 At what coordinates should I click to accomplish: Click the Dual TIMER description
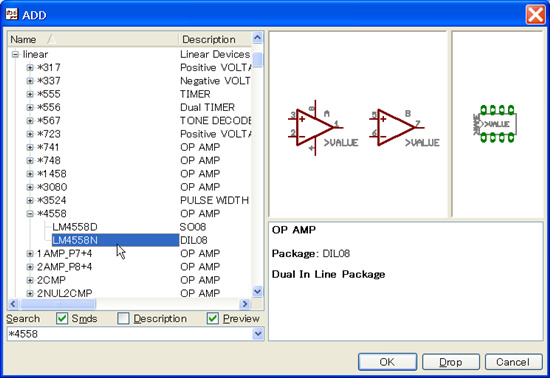[x=207, y=107]
